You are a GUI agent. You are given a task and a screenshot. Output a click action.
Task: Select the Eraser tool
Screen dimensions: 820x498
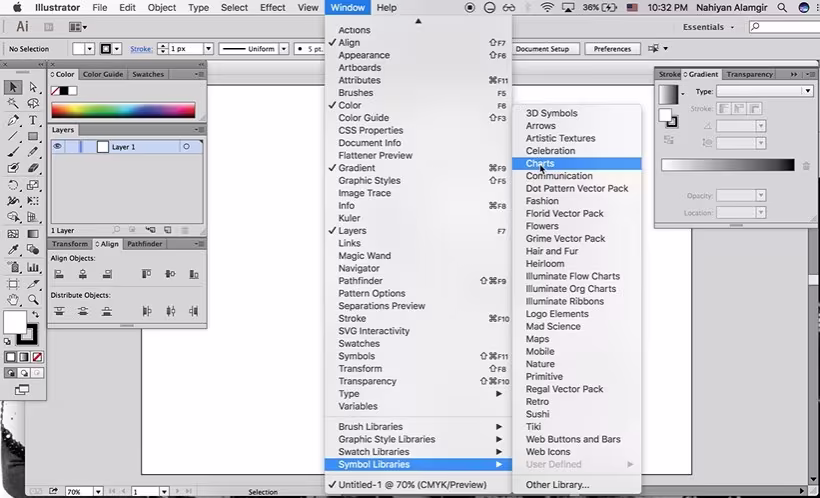point(33,168)
